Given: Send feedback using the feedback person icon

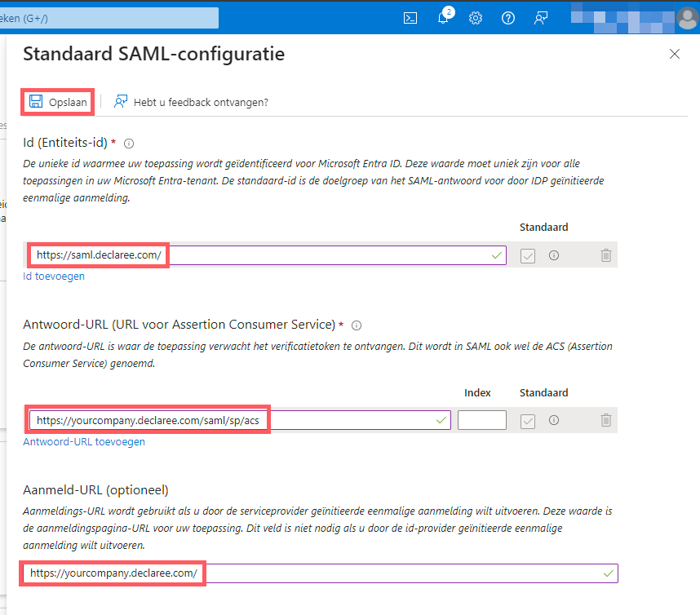Looking at the screenshot, I should tap(541, 17).
